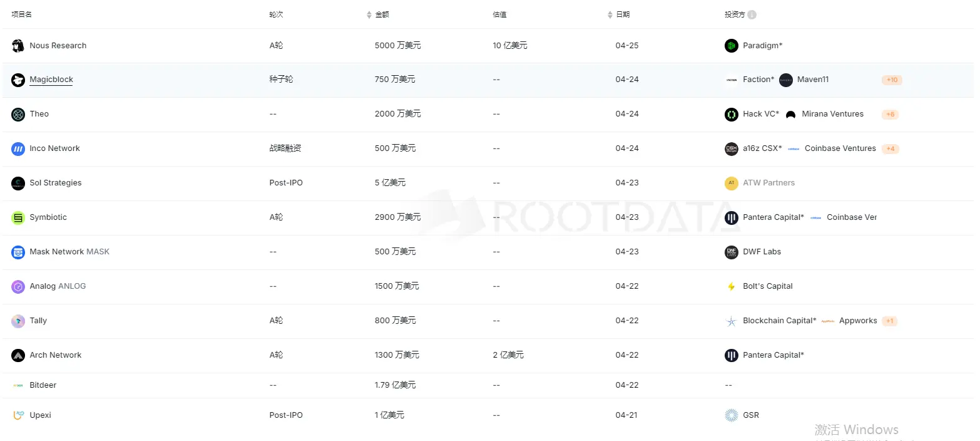Click the Hack VC investor icon
This screenshot has height=441, width=980.
pyautogui.click(x=731, y=114)
